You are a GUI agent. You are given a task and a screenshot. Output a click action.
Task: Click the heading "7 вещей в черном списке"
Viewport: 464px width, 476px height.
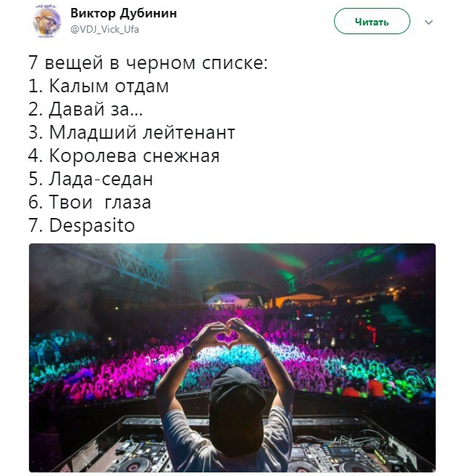coord(148,63)
